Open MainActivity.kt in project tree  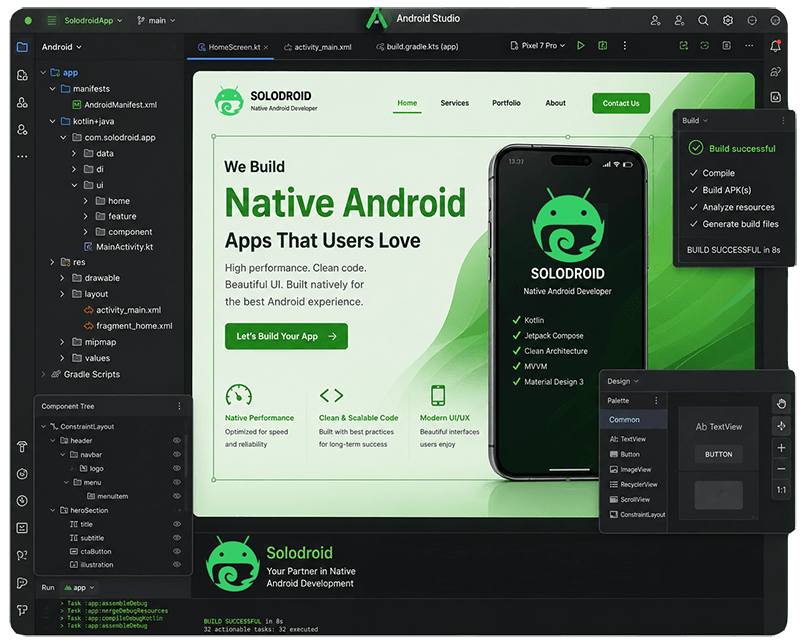118,247
